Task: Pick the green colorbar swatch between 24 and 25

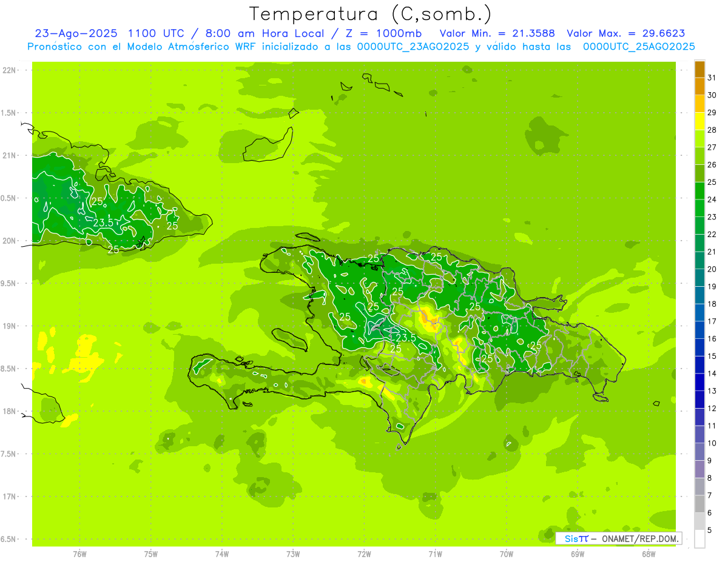Action: 699,191
